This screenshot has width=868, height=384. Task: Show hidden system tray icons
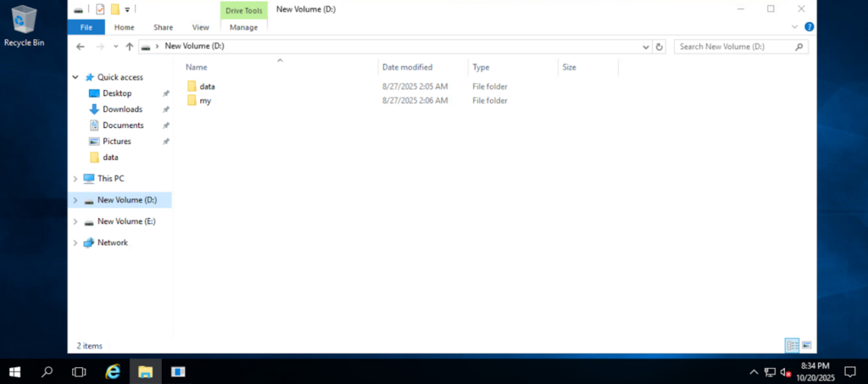754,372
